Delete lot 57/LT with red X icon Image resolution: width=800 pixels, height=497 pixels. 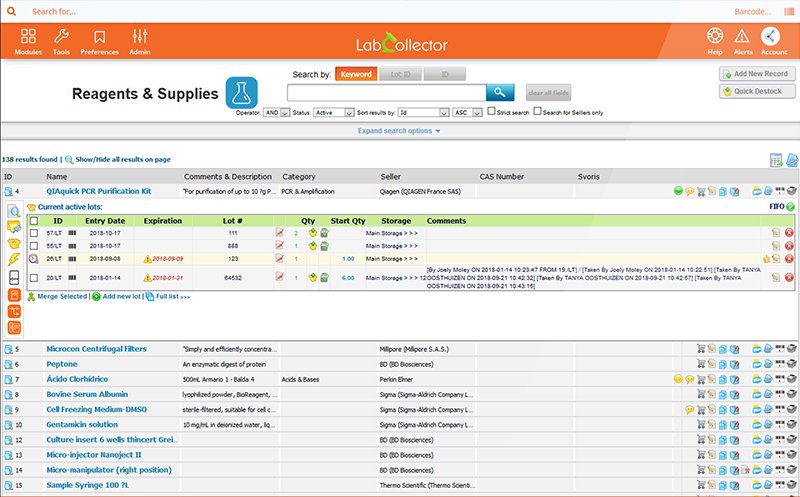pyautogui.click(x=789, y=233)
